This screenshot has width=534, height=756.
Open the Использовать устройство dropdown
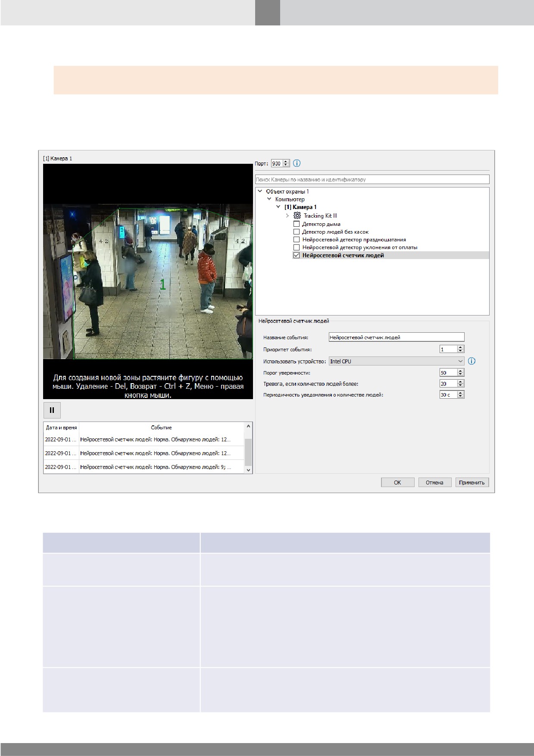(x=397, y=361)
